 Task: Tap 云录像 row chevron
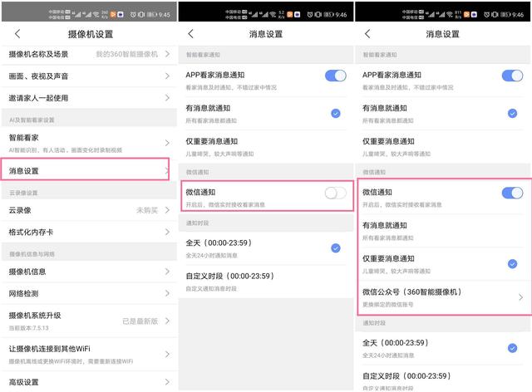pyautogui.click(x=167, y=210)
